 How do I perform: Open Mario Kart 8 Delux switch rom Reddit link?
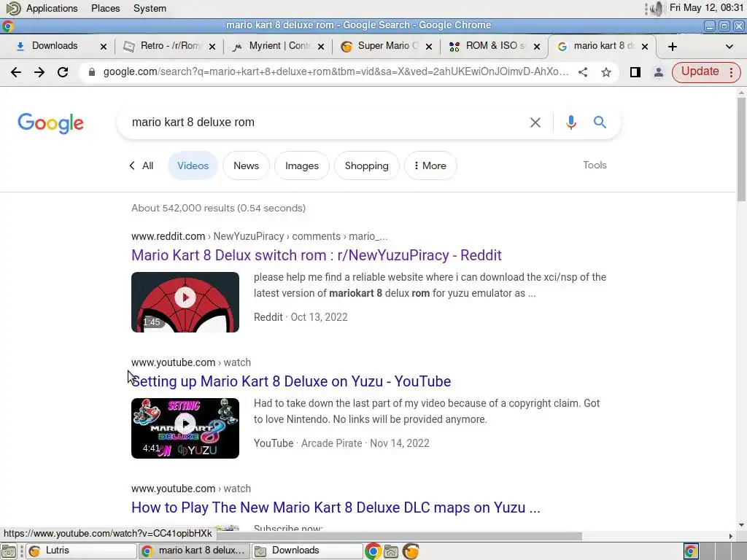pos(317,255)
